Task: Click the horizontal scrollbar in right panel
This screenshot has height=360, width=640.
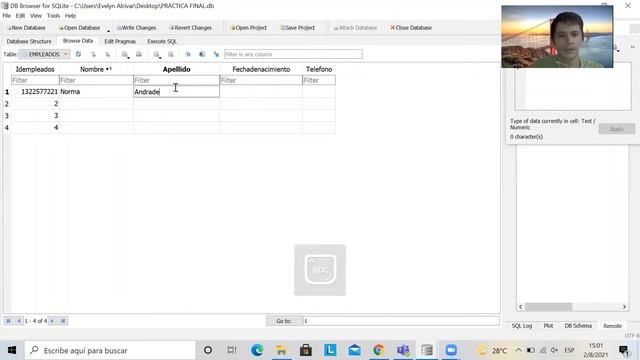Action: (x=572, y=307)
